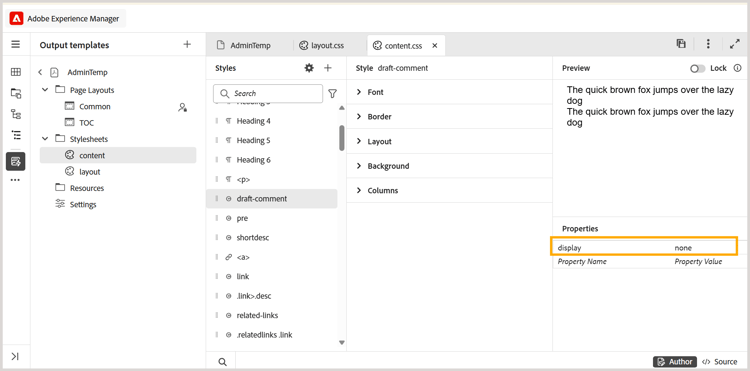Screen dimensions: 750x371
Task: Open the TOC page layout
Action: pos(87,123)
